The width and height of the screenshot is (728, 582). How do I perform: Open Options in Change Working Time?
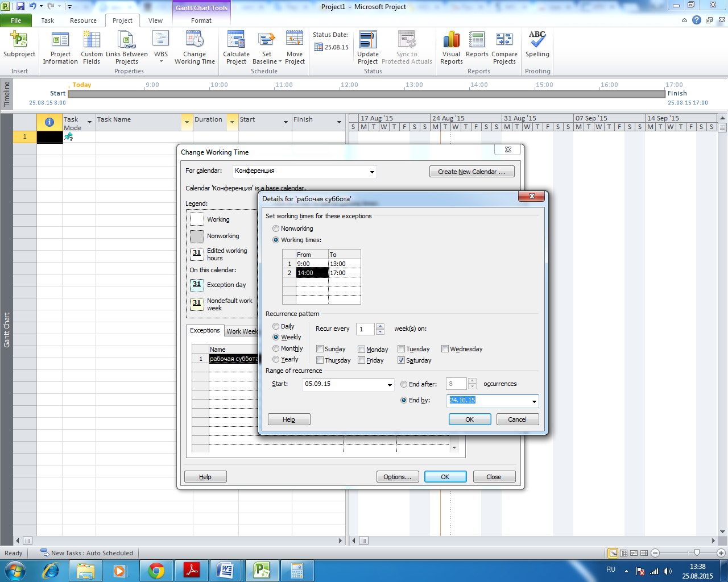point(398,477)
